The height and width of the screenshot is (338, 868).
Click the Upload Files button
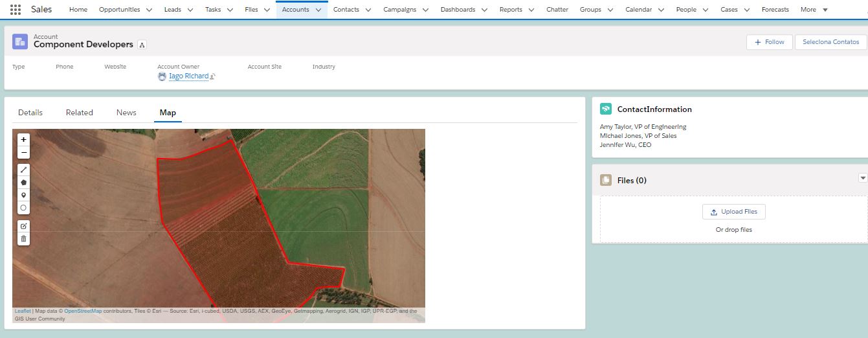733,212
